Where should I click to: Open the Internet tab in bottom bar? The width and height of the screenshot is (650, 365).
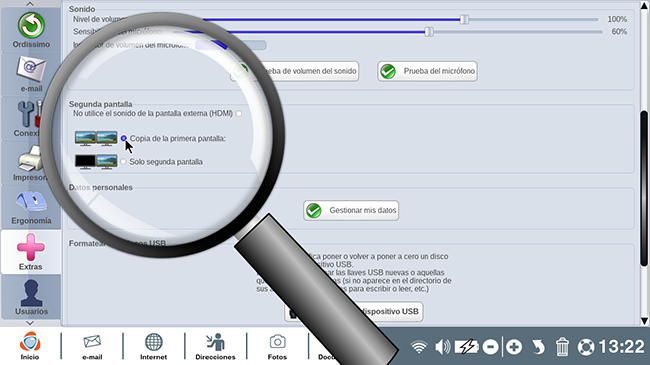pos(153,346)
